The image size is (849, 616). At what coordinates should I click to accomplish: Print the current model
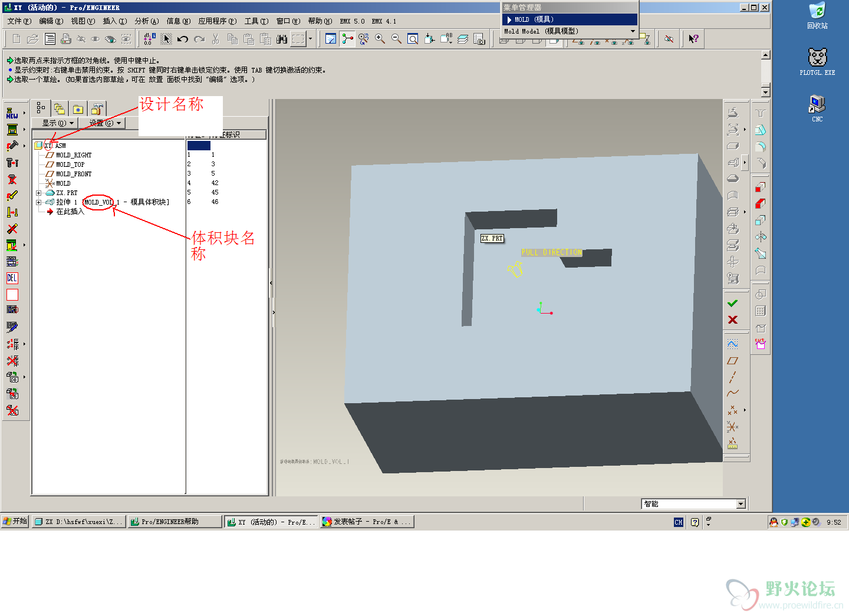(66, 39)
